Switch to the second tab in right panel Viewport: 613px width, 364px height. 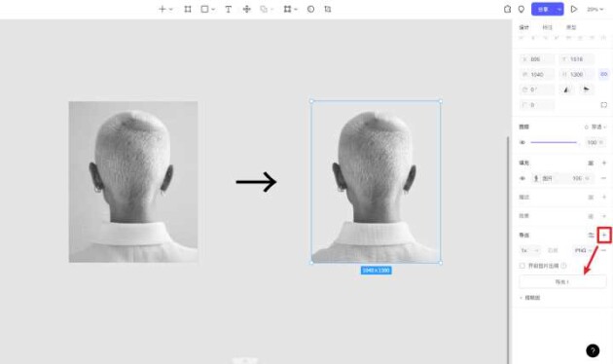pos(547,27)
